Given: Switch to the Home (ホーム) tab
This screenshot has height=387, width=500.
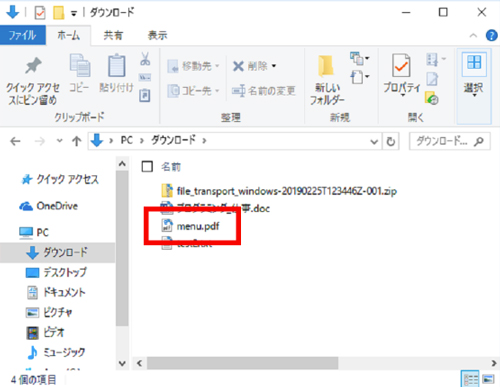Looking at the screenshot, I should (x=68, y=35).
